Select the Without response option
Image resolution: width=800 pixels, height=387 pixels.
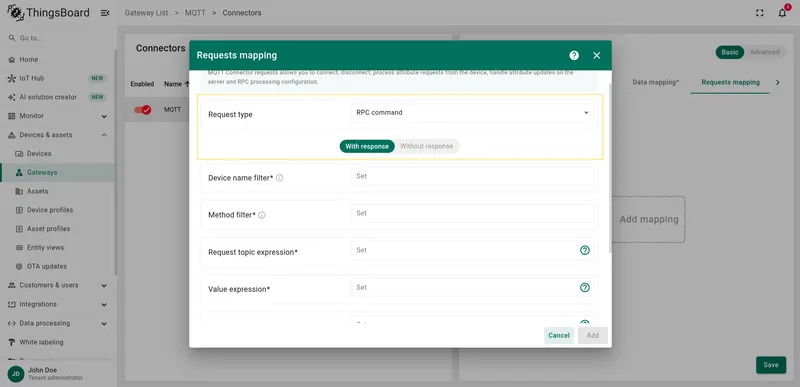pos(427,146)
